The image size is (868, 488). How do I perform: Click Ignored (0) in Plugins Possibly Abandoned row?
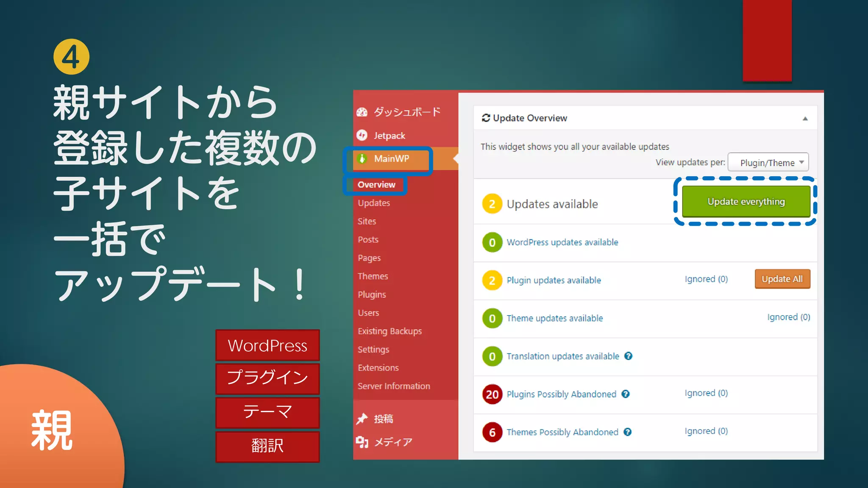click(706, 393)
